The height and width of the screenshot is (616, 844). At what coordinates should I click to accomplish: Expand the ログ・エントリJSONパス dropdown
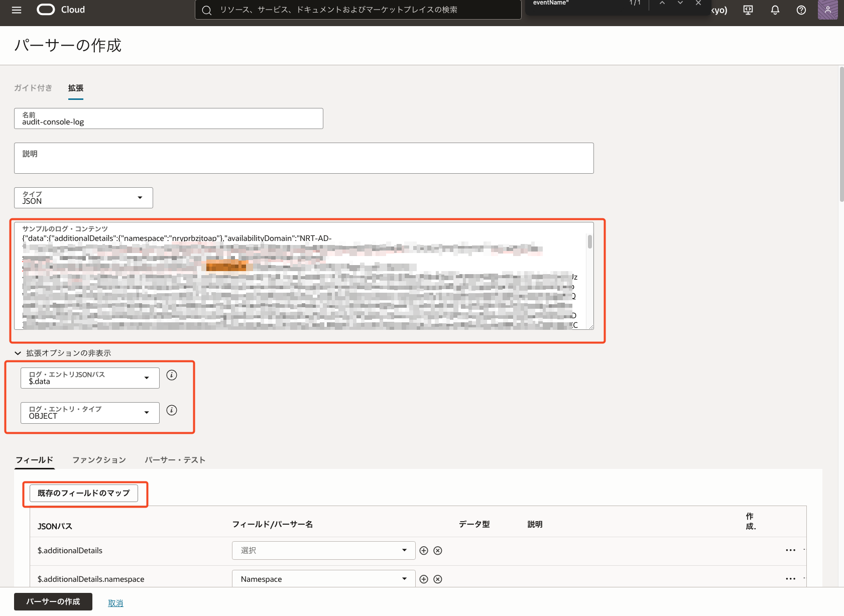tap(90, 378)
